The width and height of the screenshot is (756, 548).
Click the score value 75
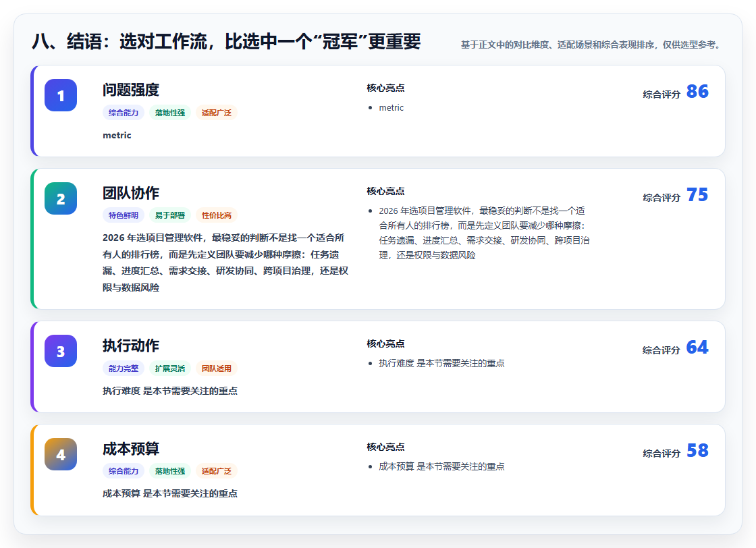pos(697,195)
